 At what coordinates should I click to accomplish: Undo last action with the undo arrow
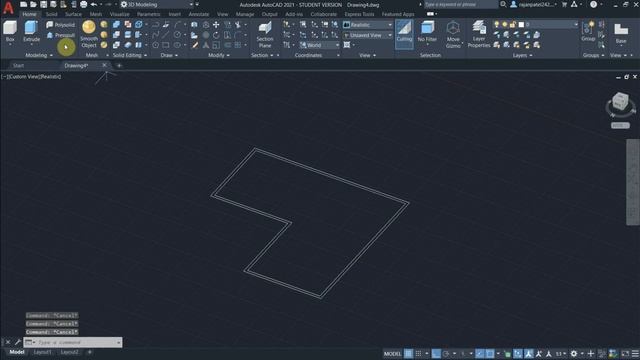pos(94,4)
